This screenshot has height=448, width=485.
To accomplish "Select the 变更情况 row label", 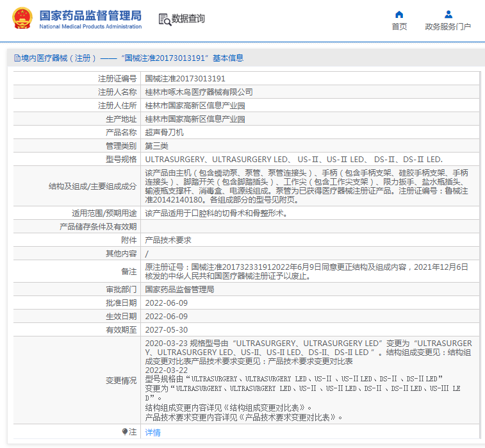I will pos(121,380).
